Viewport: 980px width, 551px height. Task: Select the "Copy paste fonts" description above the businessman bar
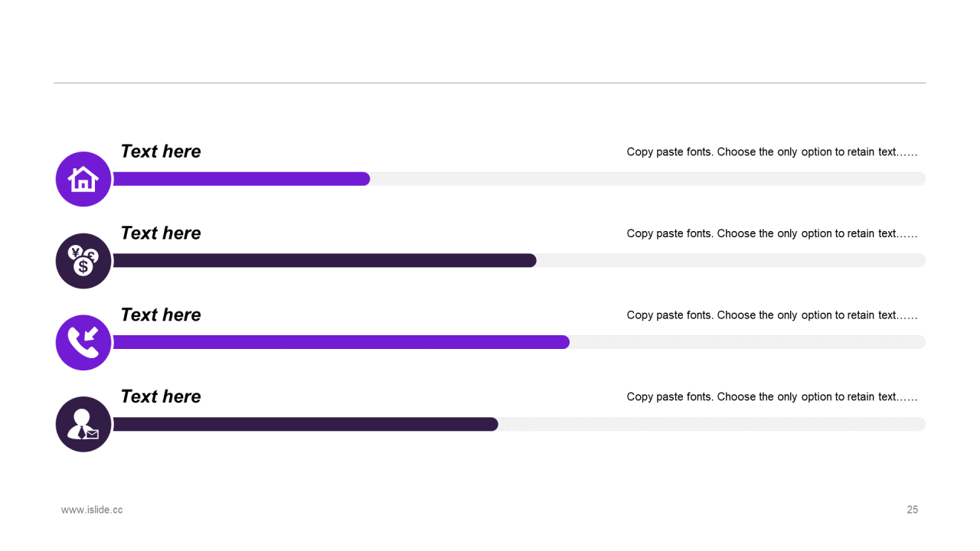[x=772, y=397]
